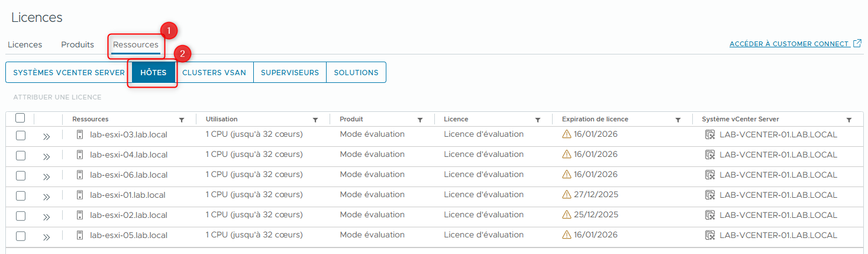Click warning icon next to 27/12/2025
The width and height of the screenshot is (868, 254).
coord(567,195)
